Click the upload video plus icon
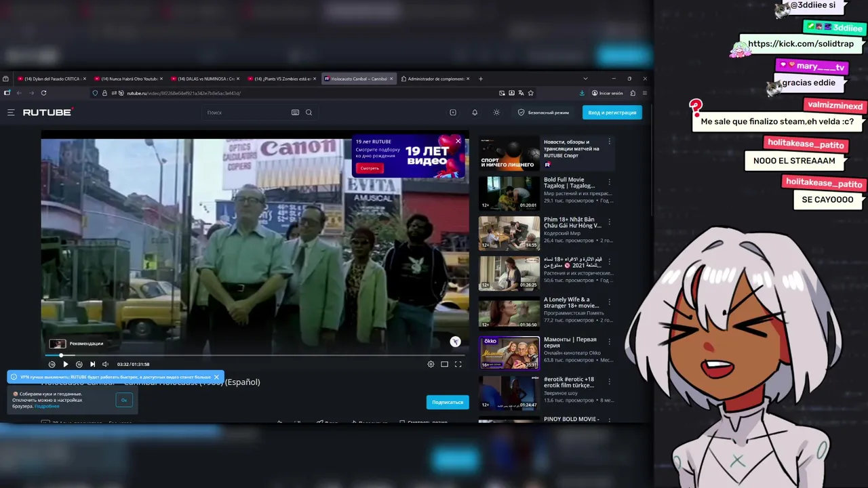Viewport: 868px width, 488px height. [453, 113]
